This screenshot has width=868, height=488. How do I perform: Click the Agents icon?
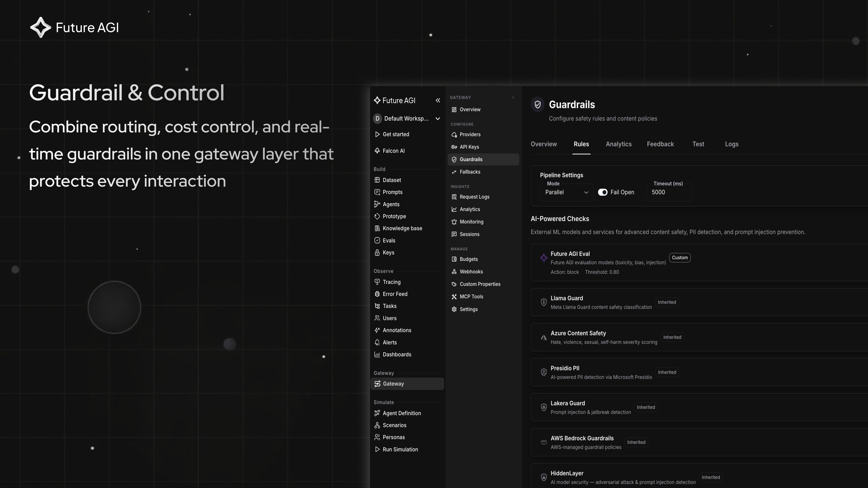coord(377,204)
